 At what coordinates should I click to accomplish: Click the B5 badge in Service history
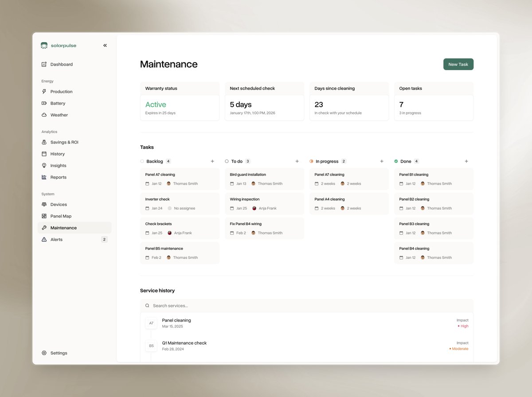pyautogui.click(x=151, y=346)
